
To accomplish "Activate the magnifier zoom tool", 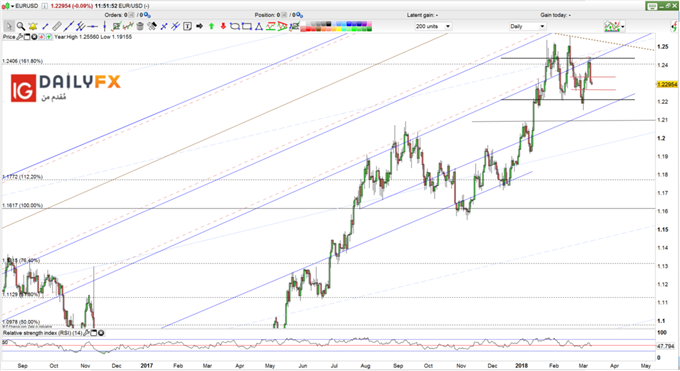I will tap(21, 26).
